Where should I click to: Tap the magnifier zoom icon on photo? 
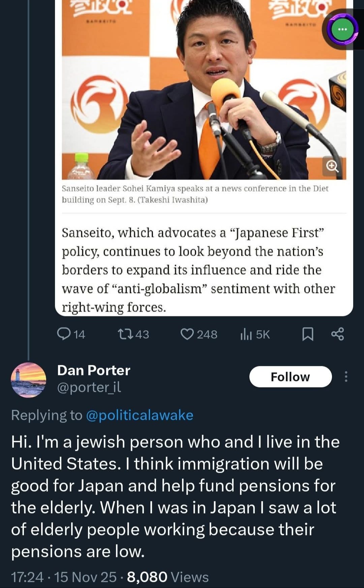(x=332, y=166)
